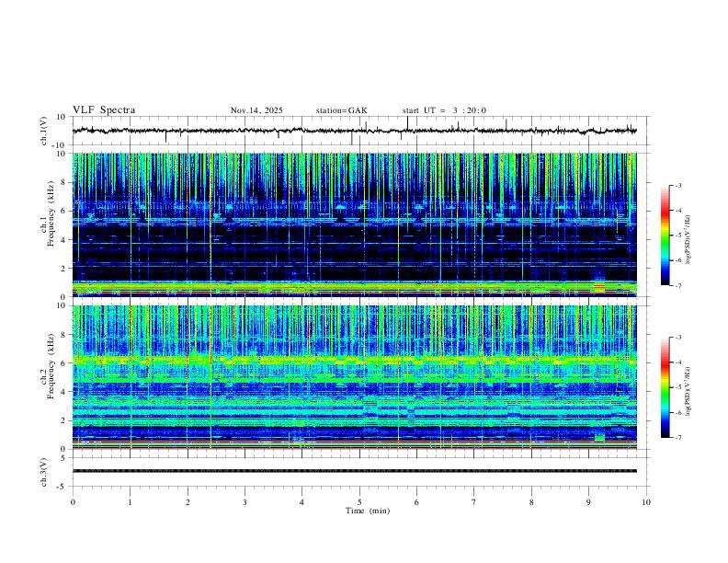Viewport: 728px width, 563px height.
Task: Click the 'ch.1(V)' waveform axis label
Action: point(44,131)
